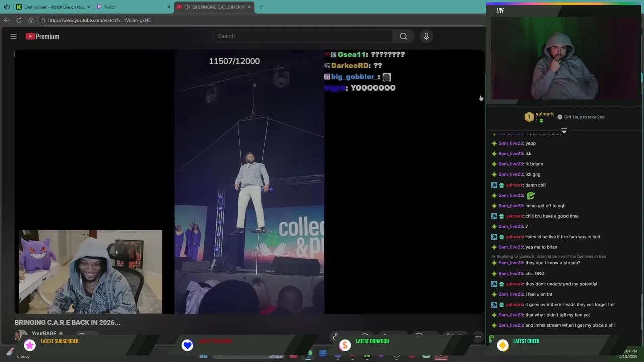Click the magnifier search button
644x362 pixels.
[404, 36]
